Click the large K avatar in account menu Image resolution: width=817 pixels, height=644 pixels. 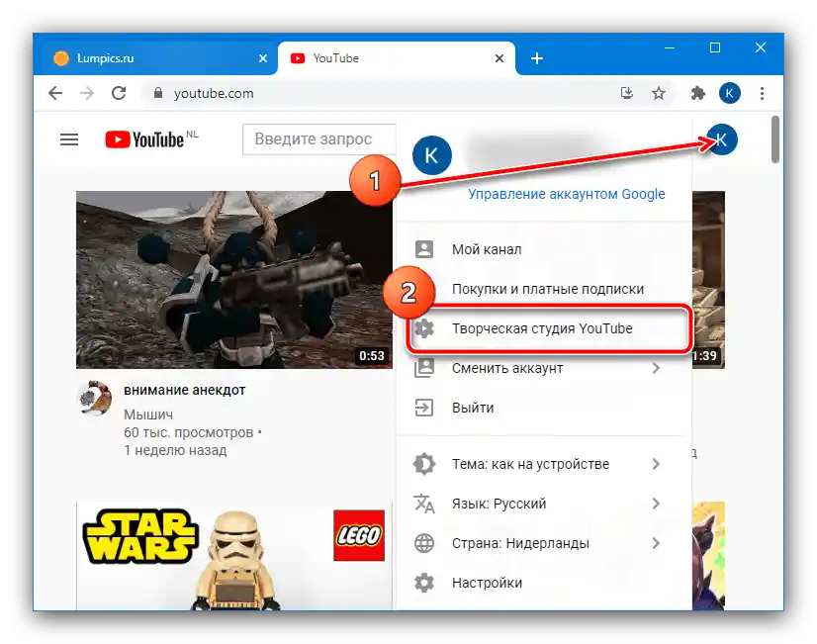[432, 155]
